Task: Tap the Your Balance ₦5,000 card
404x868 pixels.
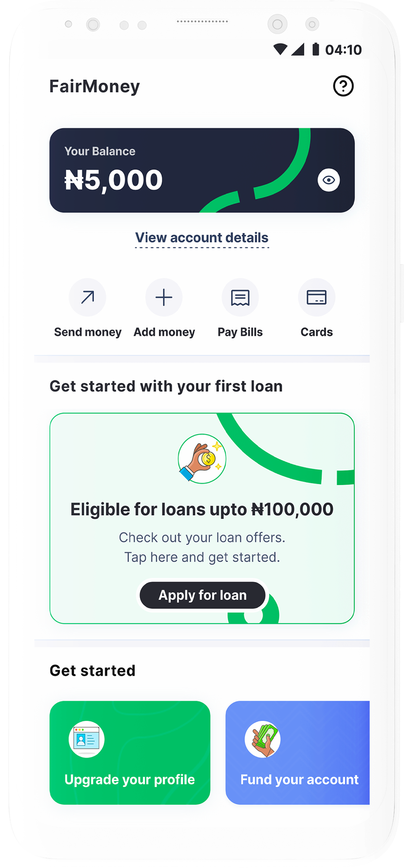Action: coord(202,170)
